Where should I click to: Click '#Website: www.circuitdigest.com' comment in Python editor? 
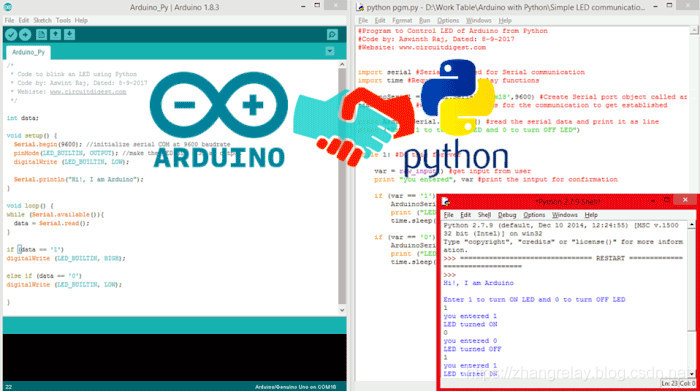pyautogui.click(x=421, y=47)
